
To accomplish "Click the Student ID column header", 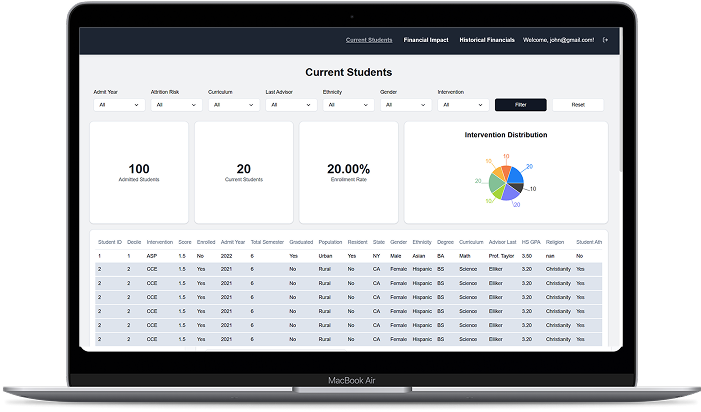I will (109, 242).
